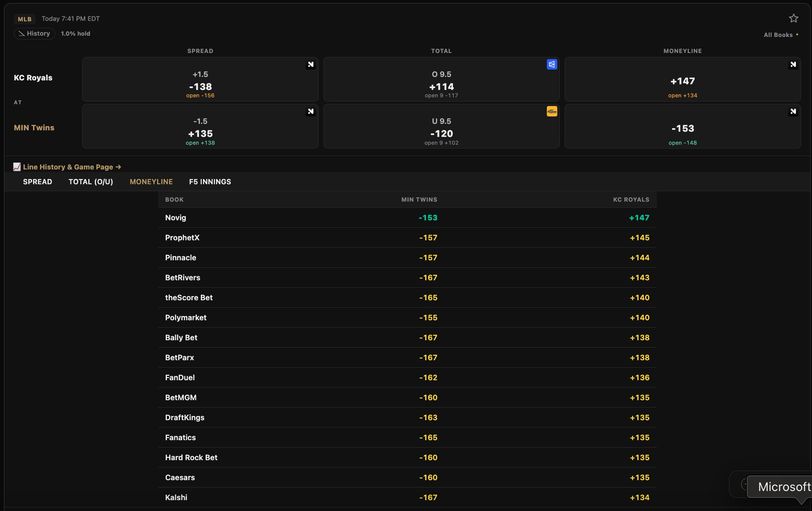The width and height of the screenshot is (812, 511).
Task: Click the MLB league badge
Action: tap(25, 19)
